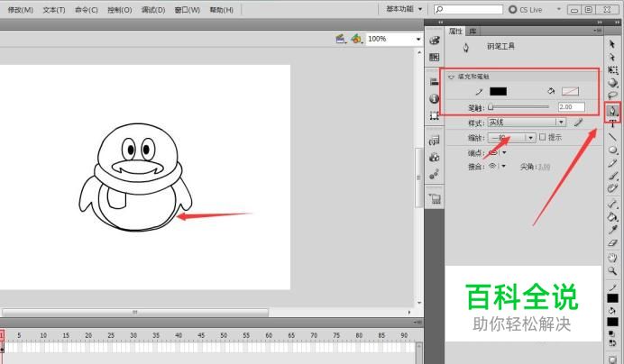Open the 帮助(H) menu
This screenshot has height=364, width=624.
(221, 10)
